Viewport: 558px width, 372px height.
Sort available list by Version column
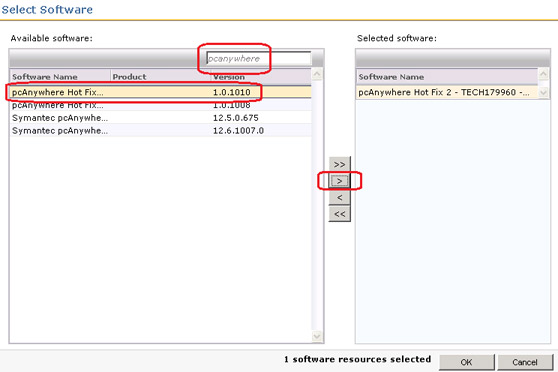coord(261,77)
